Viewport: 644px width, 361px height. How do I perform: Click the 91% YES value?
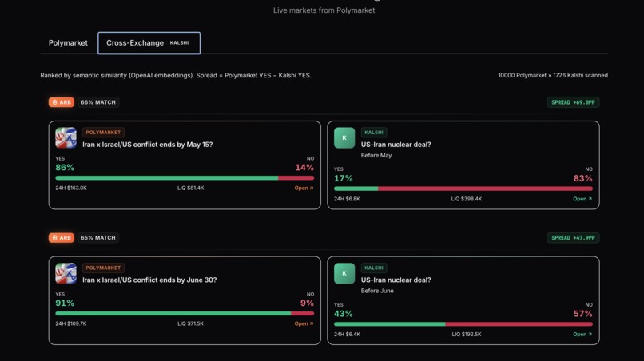click(65, 303)
